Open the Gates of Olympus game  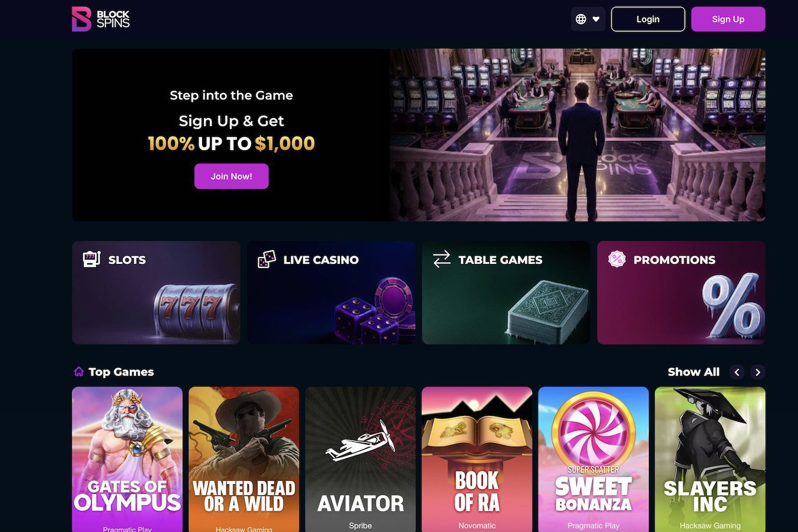(x=127, y=460)
